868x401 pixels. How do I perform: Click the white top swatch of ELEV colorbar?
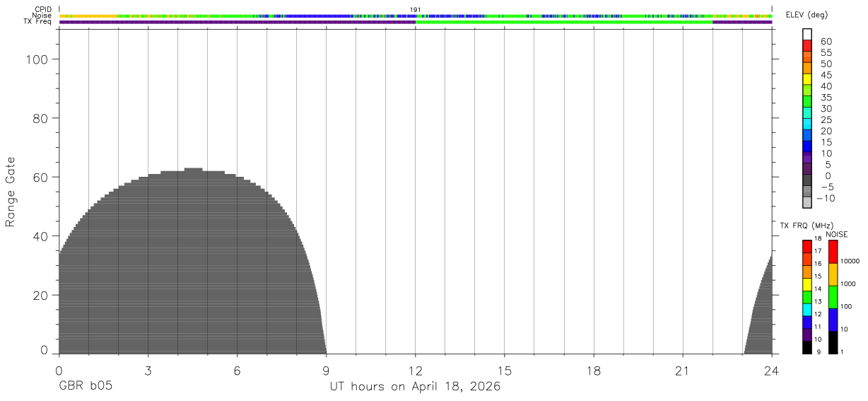(807, 34)
